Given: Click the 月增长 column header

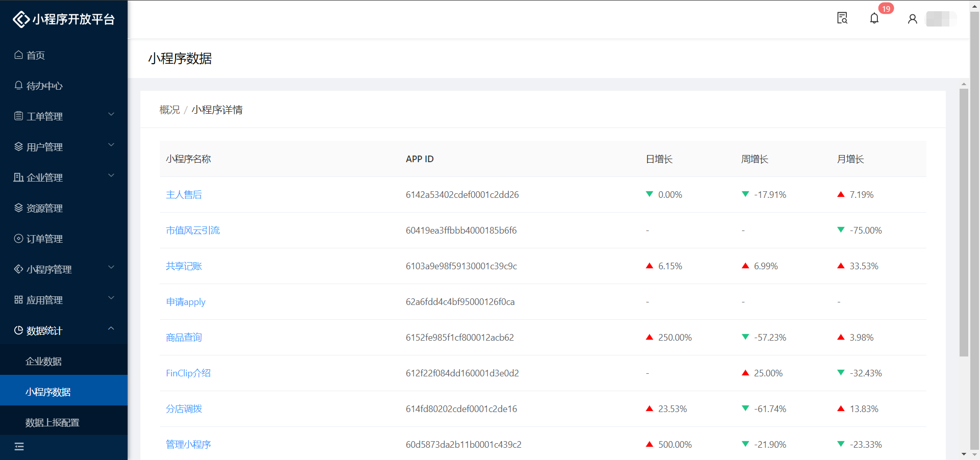Looking at the screenshot, I should [850, 159].
